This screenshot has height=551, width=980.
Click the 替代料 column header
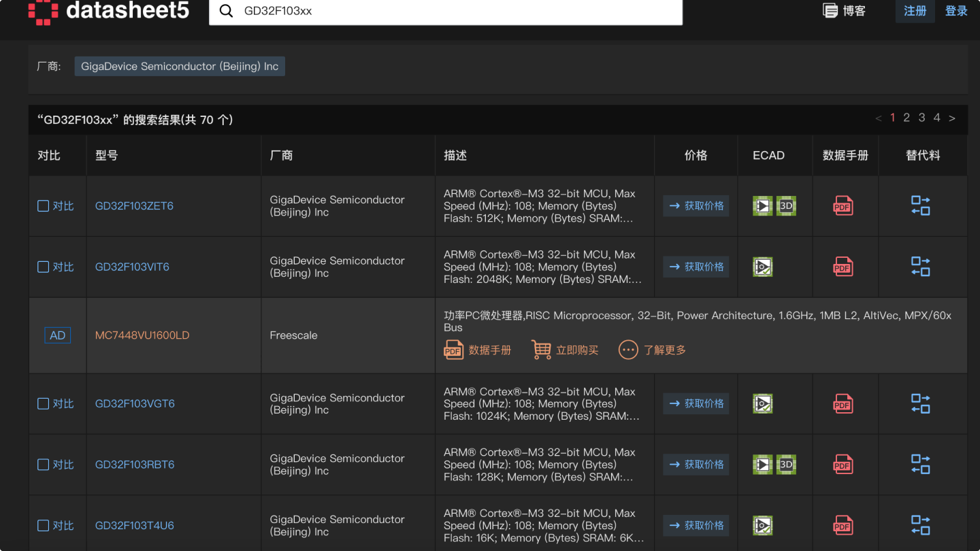pos(923,155)
